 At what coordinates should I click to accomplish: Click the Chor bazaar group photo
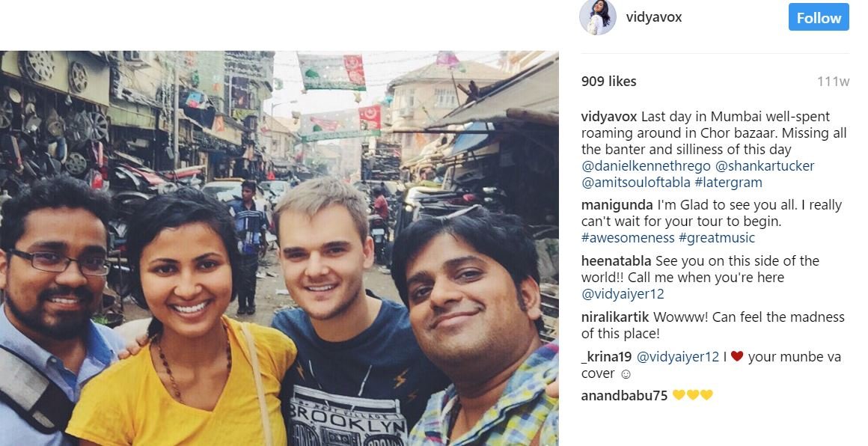pos(279,248)
